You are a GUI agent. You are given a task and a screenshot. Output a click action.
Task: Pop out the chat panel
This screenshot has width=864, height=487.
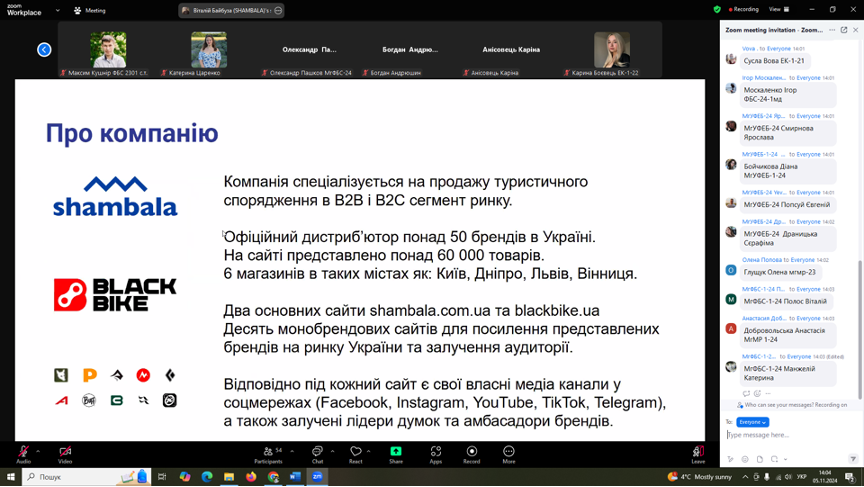[844, 30]
